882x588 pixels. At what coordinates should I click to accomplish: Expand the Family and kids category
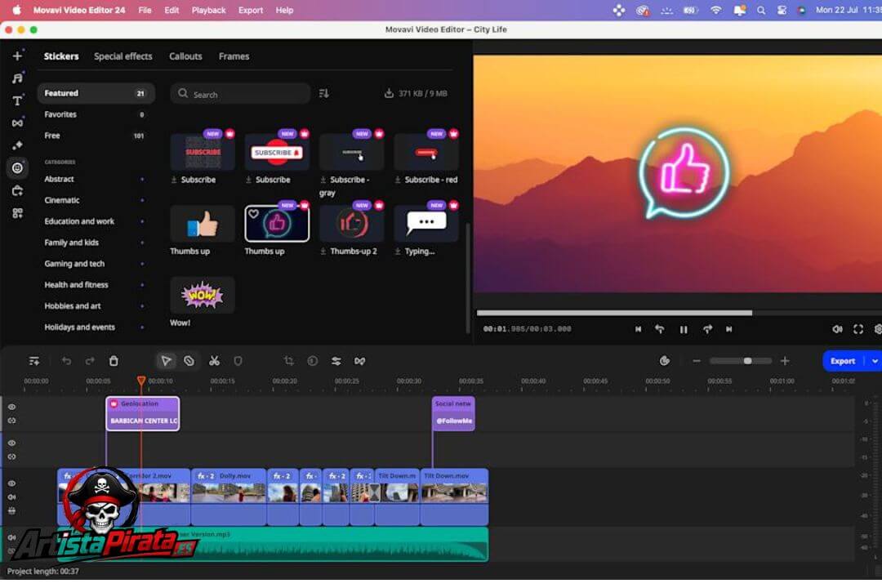pos(142,243)
